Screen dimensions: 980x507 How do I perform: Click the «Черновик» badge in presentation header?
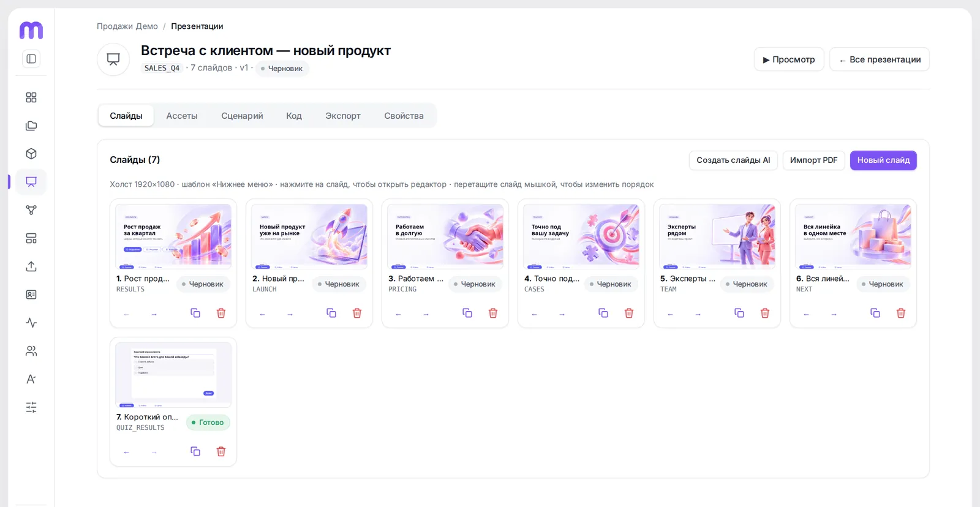point(282,69)
